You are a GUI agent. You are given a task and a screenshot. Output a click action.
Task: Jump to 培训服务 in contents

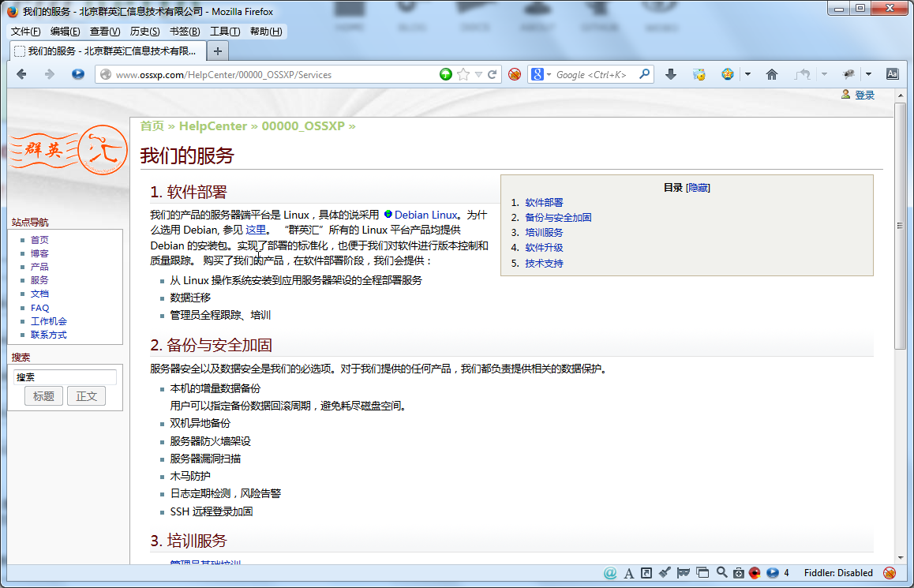point(544,233)
